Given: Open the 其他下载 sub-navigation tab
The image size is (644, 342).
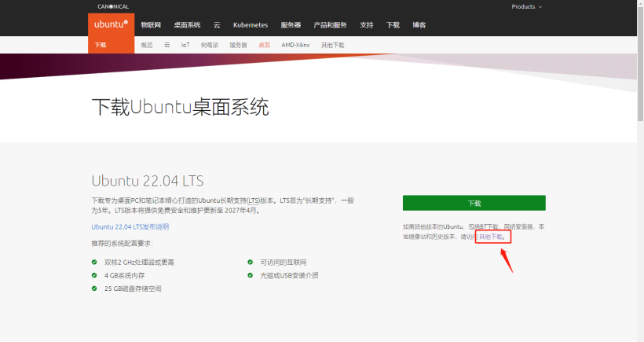Looking at the screenshot, I should (x=332, y=45).
